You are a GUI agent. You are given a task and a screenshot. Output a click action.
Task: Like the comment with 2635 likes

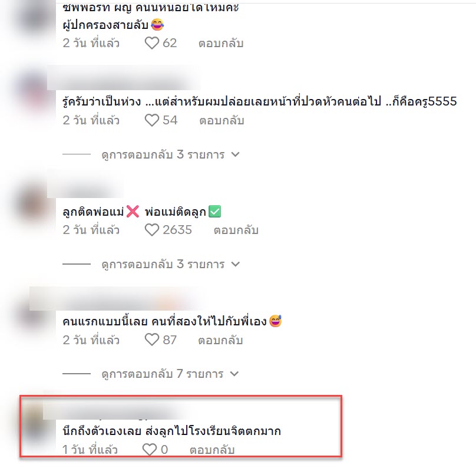152,230
